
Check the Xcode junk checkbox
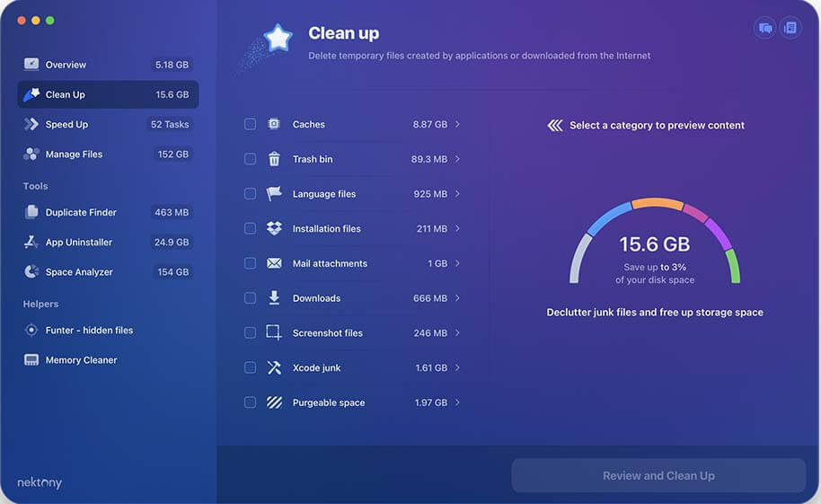pos(251,367)
